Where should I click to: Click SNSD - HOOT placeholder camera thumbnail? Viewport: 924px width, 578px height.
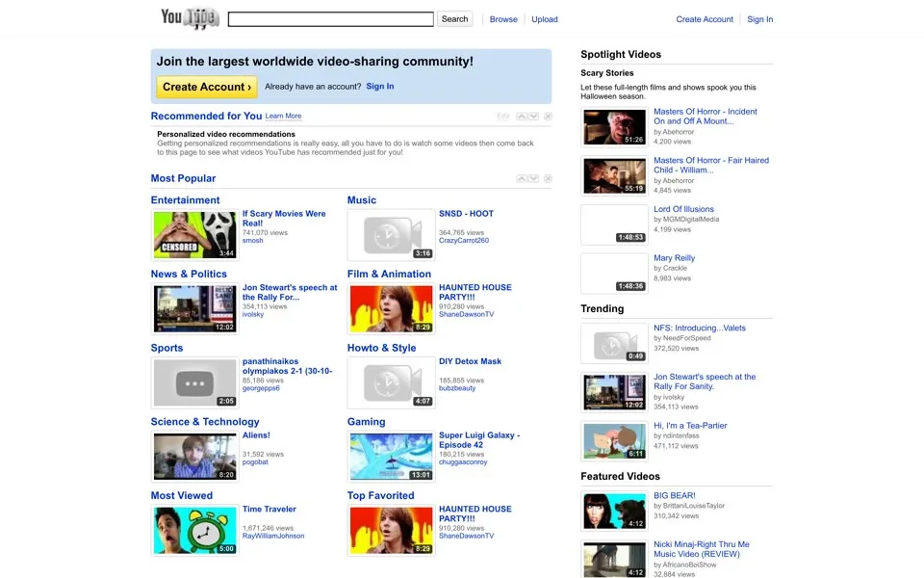point(392,235)
